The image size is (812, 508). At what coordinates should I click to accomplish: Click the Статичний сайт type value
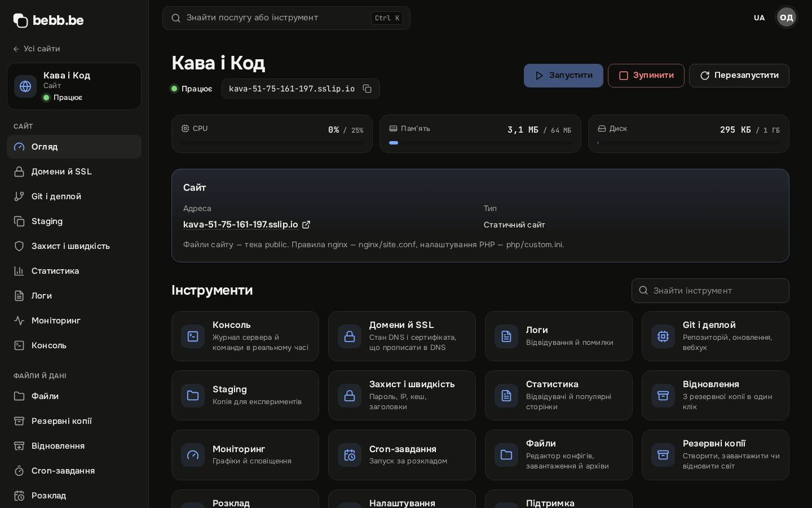[x=514, y=225]
